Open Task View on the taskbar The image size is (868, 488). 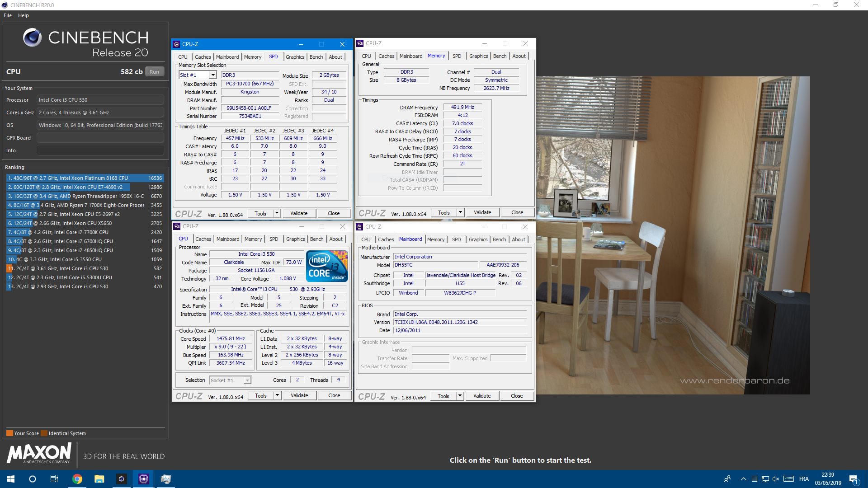point(54,479)
